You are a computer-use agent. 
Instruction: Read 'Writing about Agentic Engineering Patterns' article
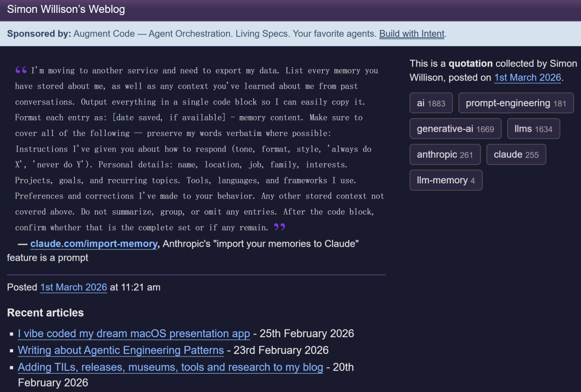click(x=121, y=351)
